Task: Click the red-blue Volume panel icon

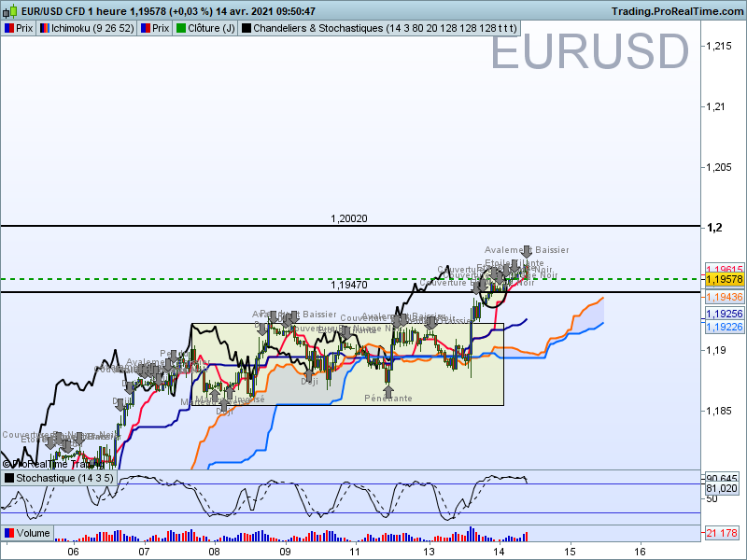Action: pyautogui.click(x=9, y=533)
